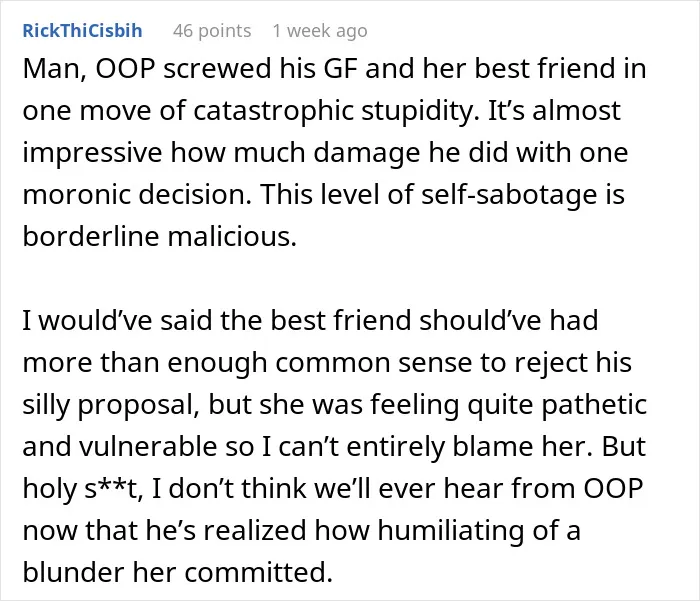Click the line starting 'I would've said'
This screenshot has height=601, width=700.
(310, 320)
